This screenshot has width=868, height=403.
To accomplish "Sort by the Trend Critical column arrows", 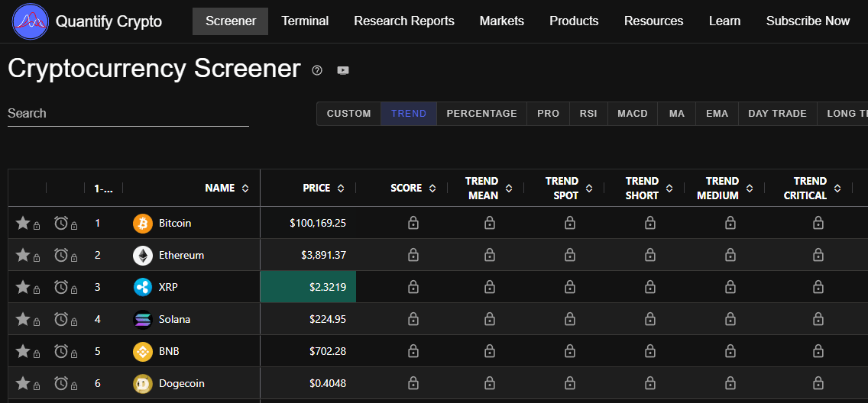I will [x=837, y=189].
